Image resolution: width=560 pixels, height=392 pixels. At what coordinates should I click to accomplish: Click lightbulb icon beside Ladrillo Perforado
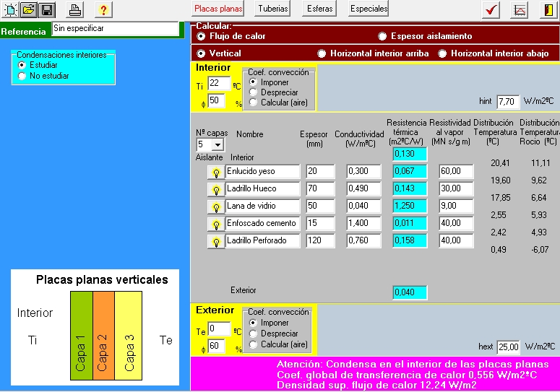coord(216,241)
